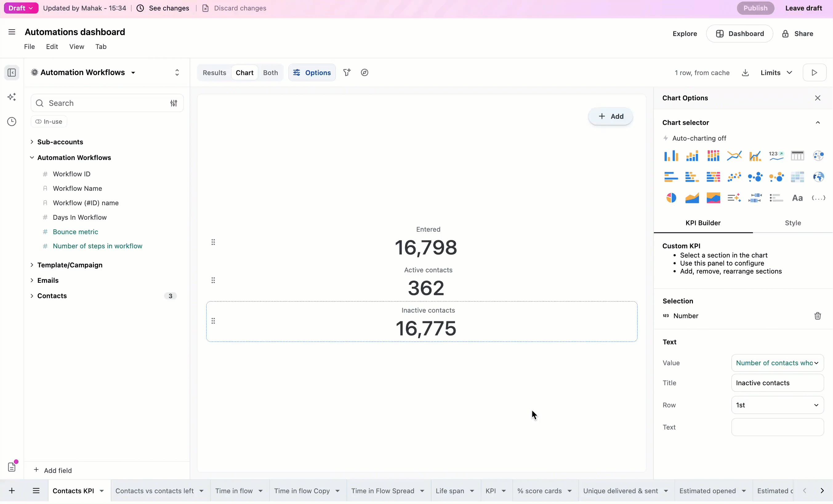Pick the map/globe chart type

pyautogui.click(x=819, y=177)
